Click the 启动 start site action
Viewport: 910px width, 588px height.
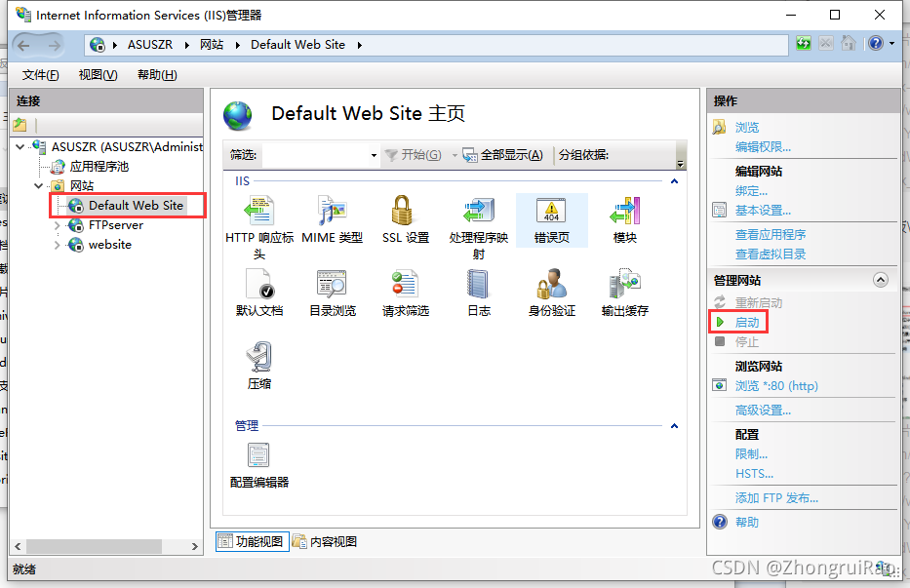(747, 322)
